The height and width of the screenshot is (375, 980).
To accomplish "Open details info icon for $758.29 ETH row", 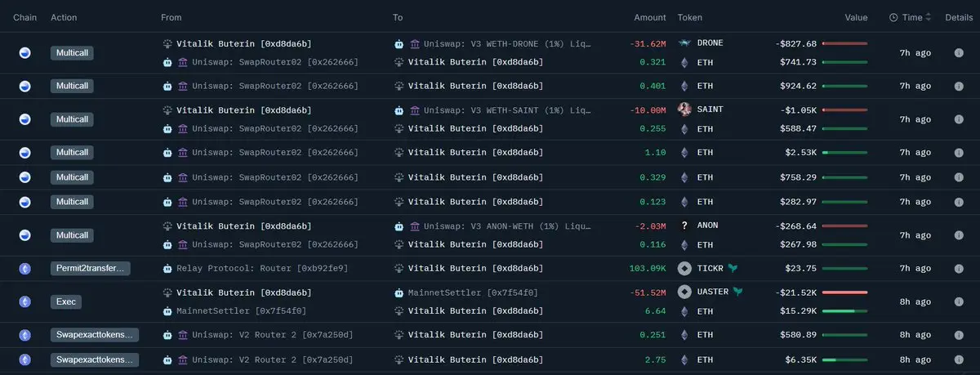I will coord(959,177).
